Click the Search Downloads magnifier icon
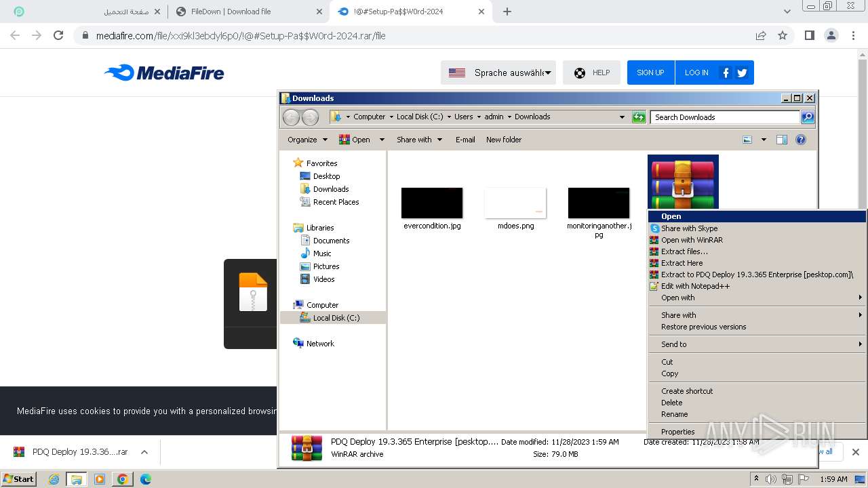This screenshot has height=488, width=868. [808, 117]
